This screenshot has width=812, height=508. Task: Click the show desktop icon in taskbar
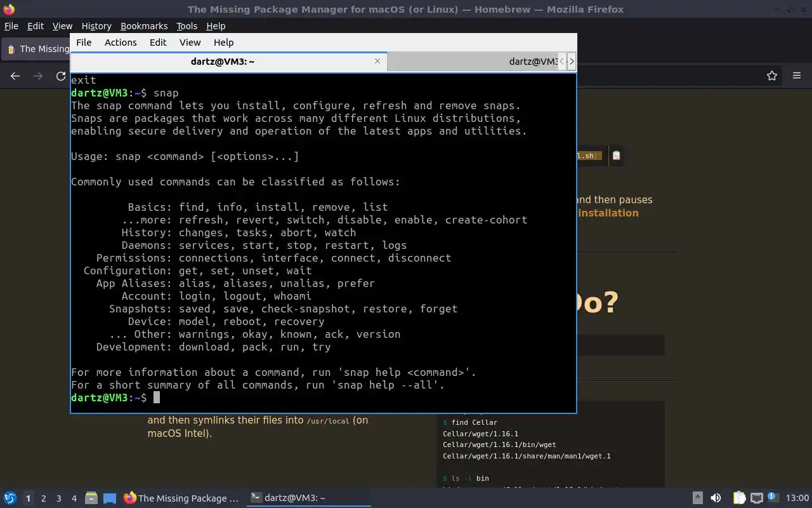110,498
